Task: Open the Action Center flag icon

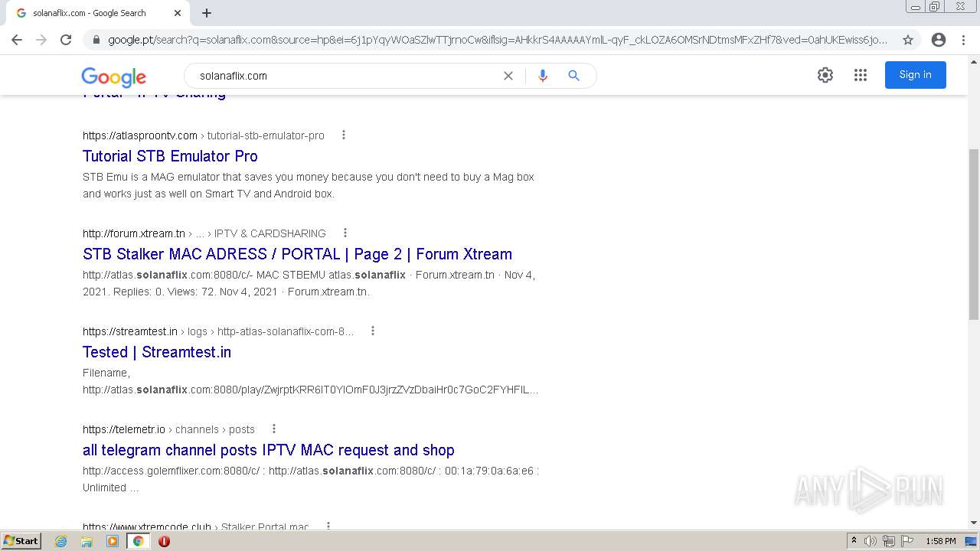Action: [x=907, y=541]
